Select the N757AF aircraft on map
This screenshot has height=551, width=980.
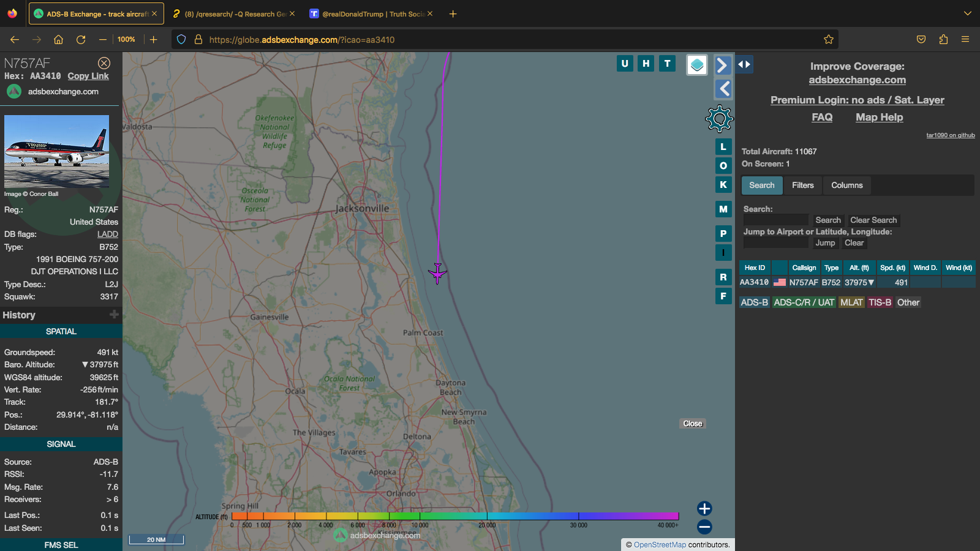[437, 273]
